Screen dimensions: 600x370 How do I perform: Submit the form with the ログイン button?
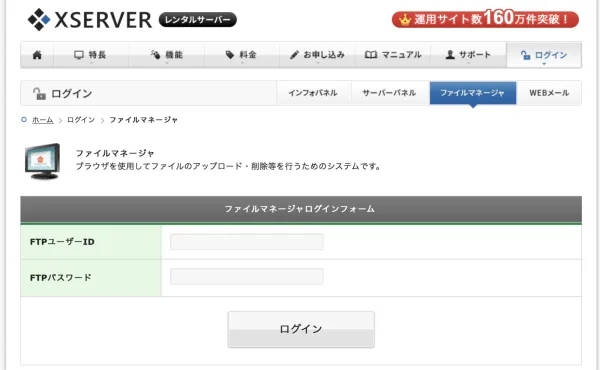click(x=301, y=329)
